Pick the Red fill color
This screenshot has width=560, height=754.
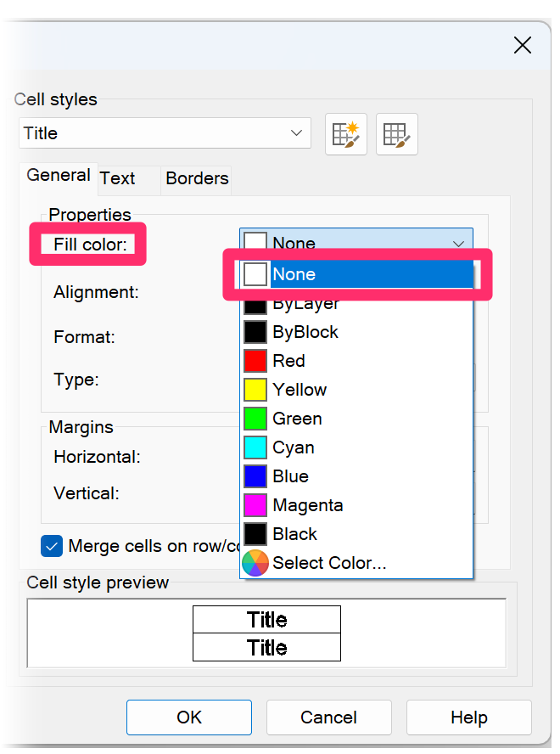pos(356,361)
